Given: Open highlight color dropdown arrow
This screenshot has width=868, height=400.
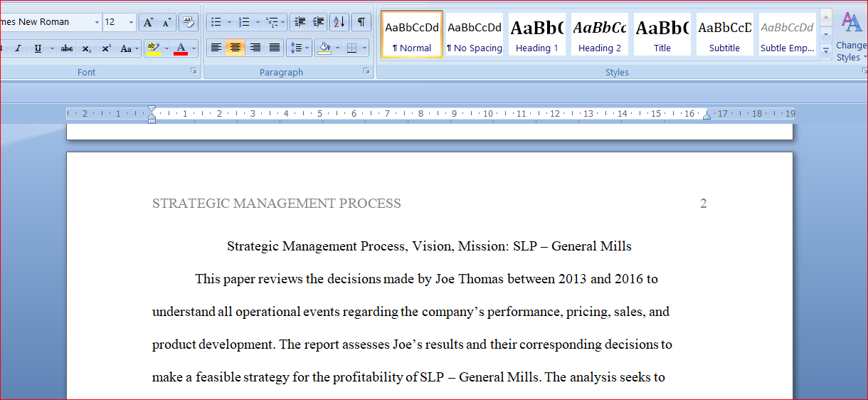Looking at the screenshot, I should pyautogui.click(x=166, y=48).
